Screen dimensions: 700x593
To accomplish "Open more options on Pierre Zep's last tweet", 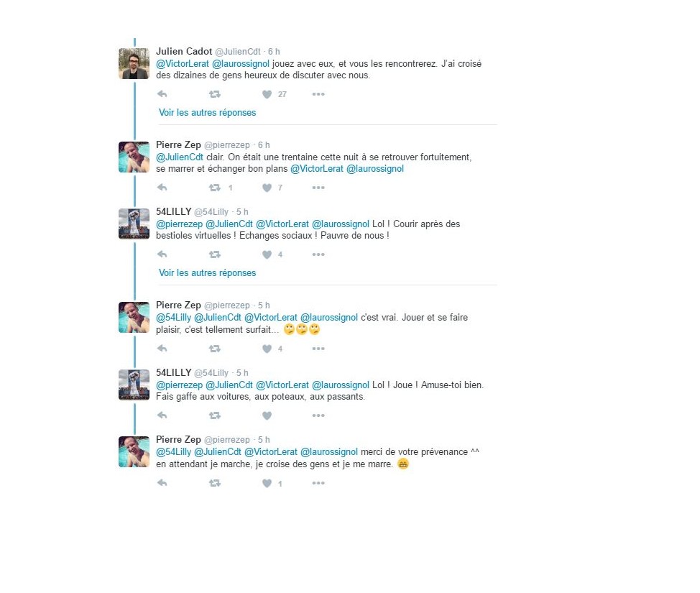I will click(318, 483).
